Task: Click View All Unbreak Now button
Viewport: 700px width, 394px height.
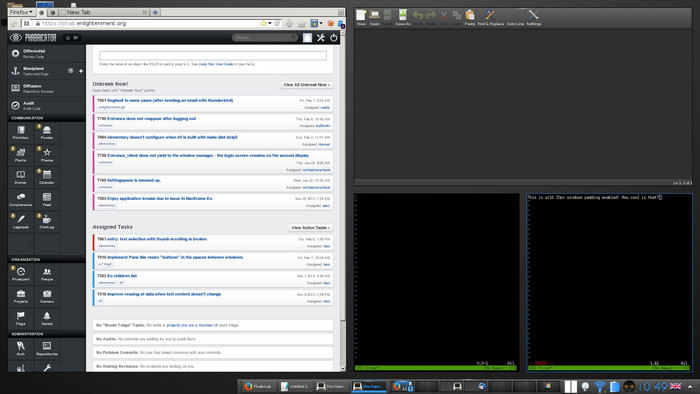Action: tap(306, 85)
